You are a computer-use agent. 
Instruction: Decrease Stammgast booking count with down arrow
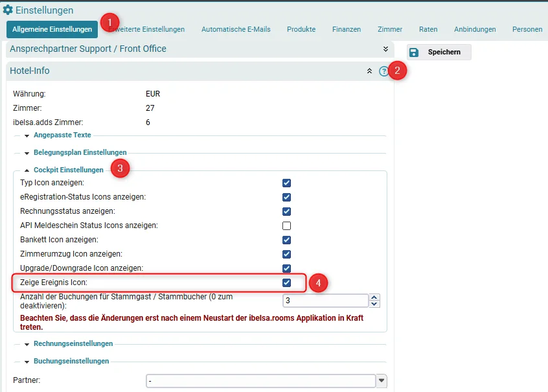point(374,304)
